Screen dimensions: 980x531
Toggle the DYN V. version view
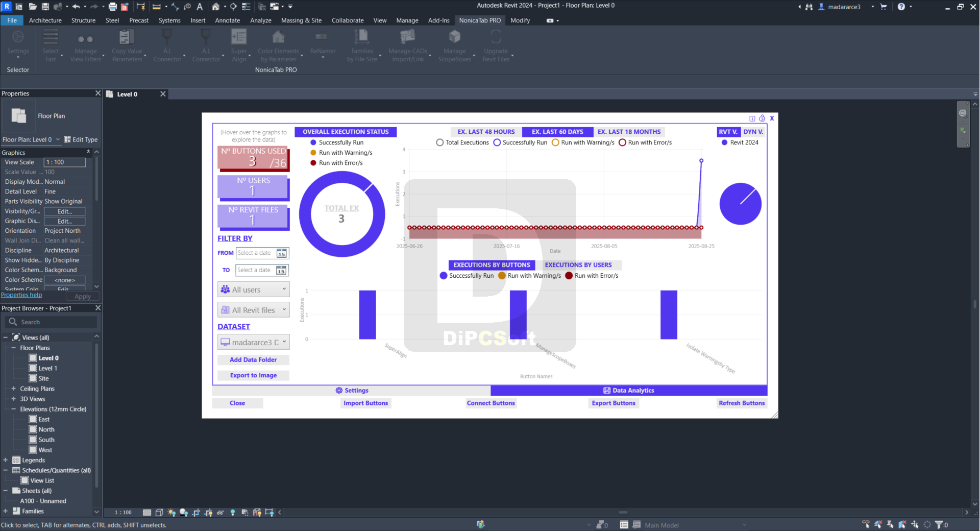(x=753, y=132)
